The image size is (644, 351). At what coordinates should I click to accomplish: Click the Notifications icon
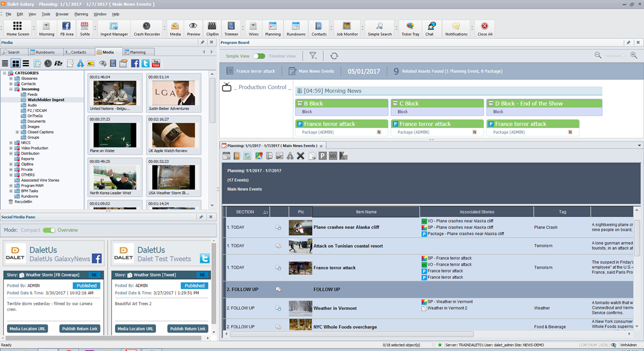click(x=456, y=28)
